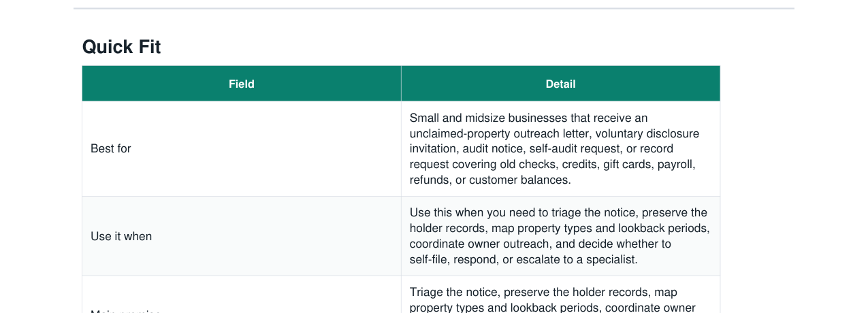Click the Field column header
This screenshot has height=313, width=868.
coord(242,84)
